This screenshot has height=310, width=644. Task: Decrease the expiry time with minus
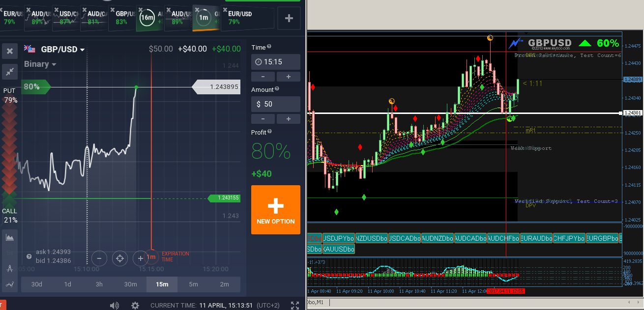(263, 77)
